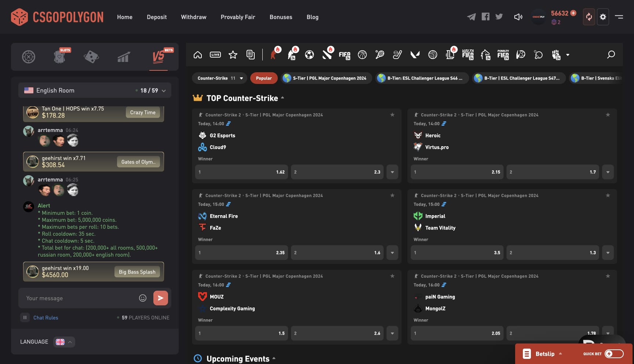Image resolution: width=634 pixels, height=364 pixels.
Task: Expand more markets for Imperial vs Vitality
Action: [x=608, y=253]
